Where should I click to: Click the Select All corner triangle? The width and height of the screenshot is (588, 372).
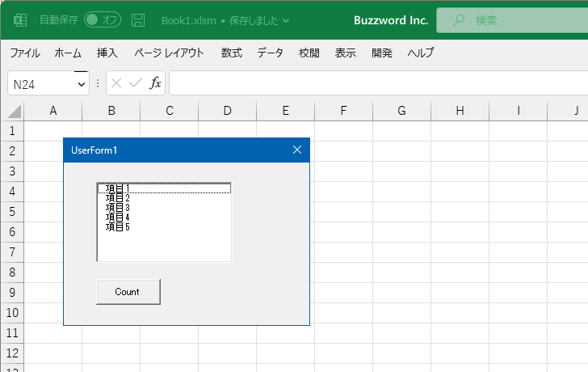[x=15, y=112]
